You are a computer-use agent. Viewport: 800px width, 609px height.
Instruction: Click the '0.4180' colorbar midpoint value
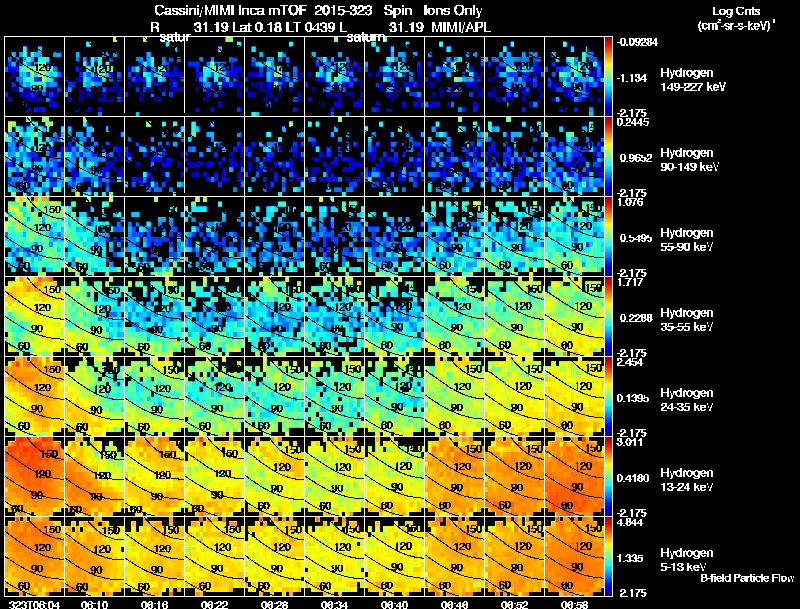point(633,478)
